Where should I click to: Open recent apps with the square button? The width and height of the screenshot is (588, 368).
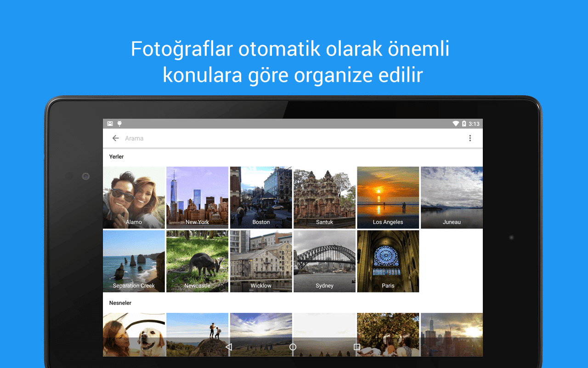point(357,347)
